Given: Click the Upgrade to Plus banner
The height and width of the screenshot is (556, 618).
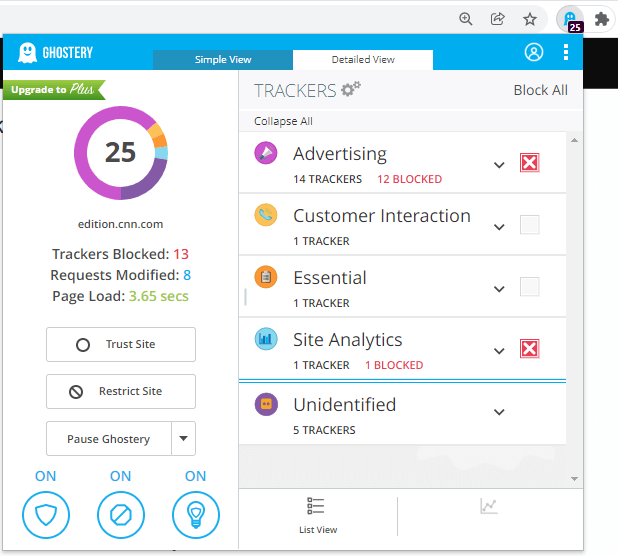Looking at the screenshot, I should point(54,90).
